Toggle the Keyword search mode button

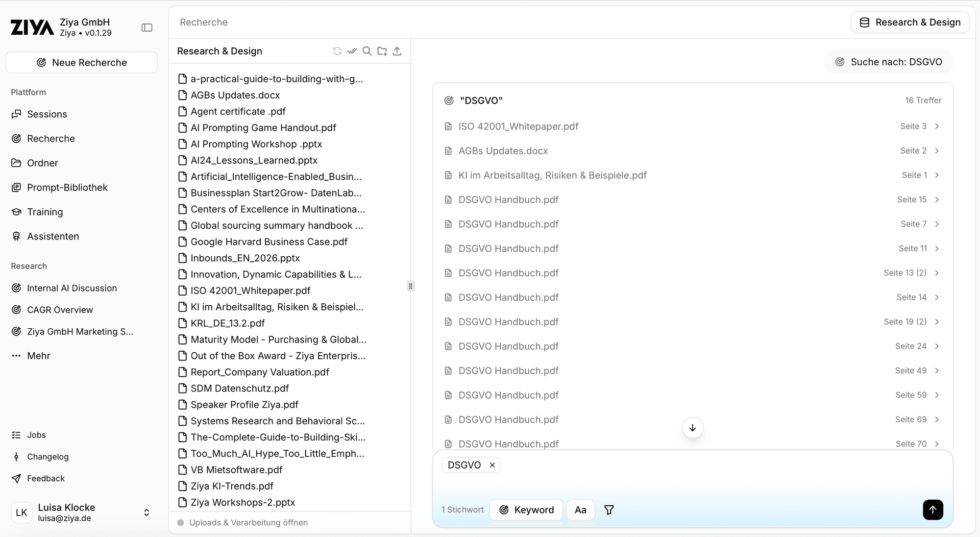526,510
